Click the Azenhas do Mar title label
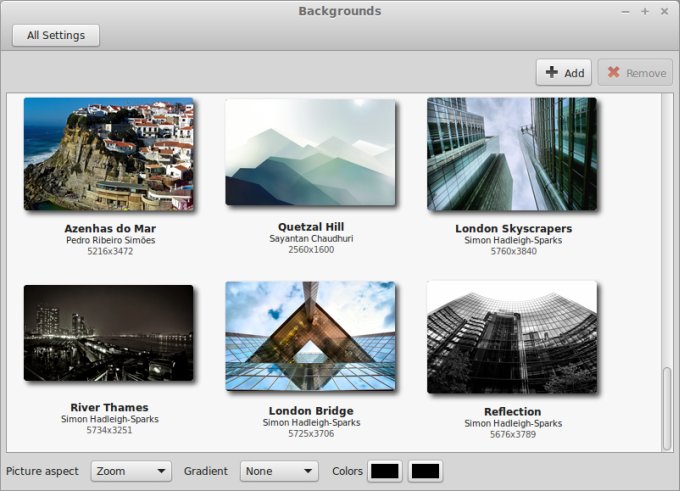The width and height of the screenshot is (680, 491). pos(110,229)
